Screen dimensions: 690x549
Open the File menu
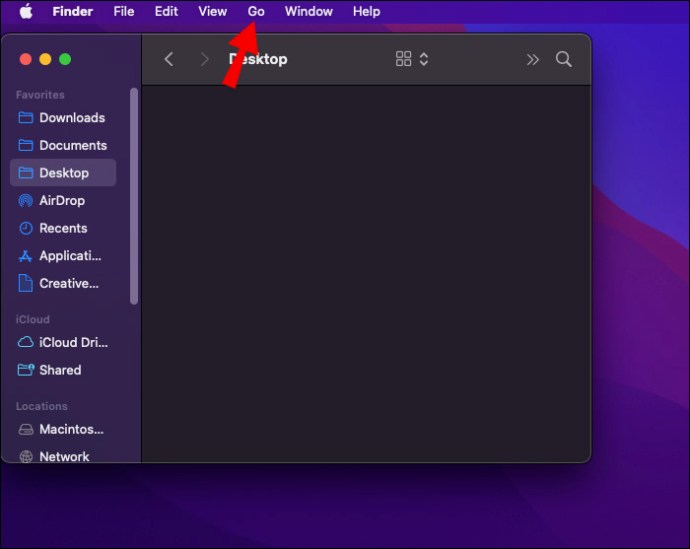124,11
